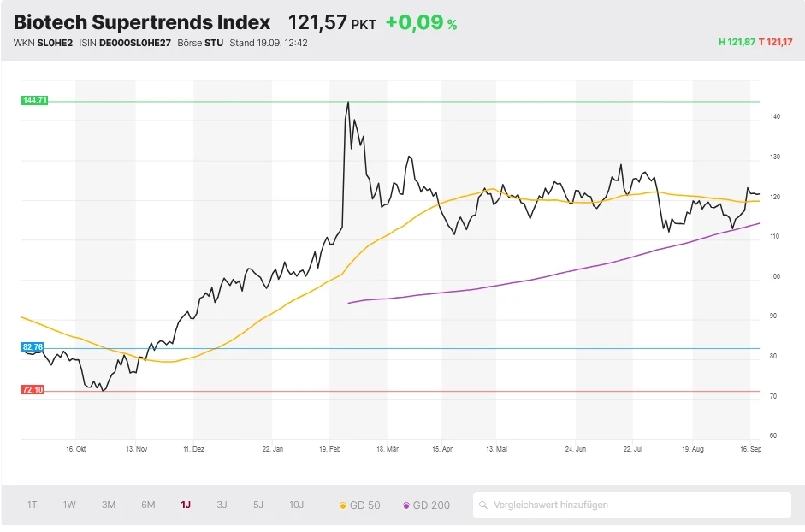Click the 72,10 low marker label
Image resolution: width=805 pixels, height=532 pixels.
point(32,390)
